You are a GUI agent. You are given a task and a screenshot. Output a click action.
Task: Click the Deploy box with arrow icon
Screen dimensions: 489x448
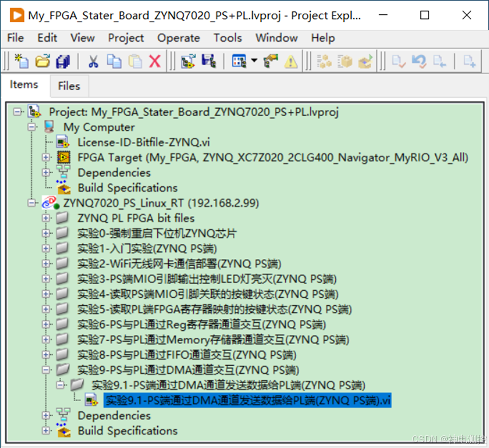(365, 61)
